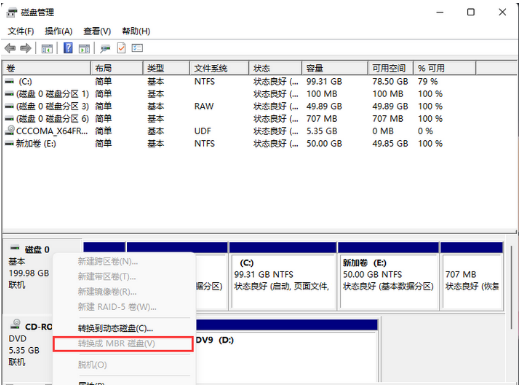Screen dimensions: 523x385
Task: Select 转换成 MBR 磁盘(V) context menu entry
Action: pyautogui.click(x=123, y=344)
